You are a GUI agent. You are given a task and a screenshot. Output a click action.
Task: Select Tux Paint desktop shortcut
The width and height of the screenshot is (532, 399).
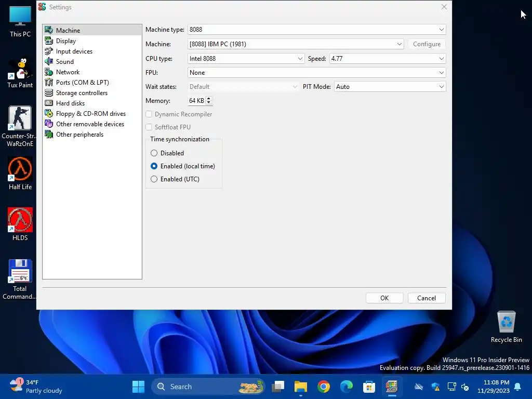tap(20, 73)
